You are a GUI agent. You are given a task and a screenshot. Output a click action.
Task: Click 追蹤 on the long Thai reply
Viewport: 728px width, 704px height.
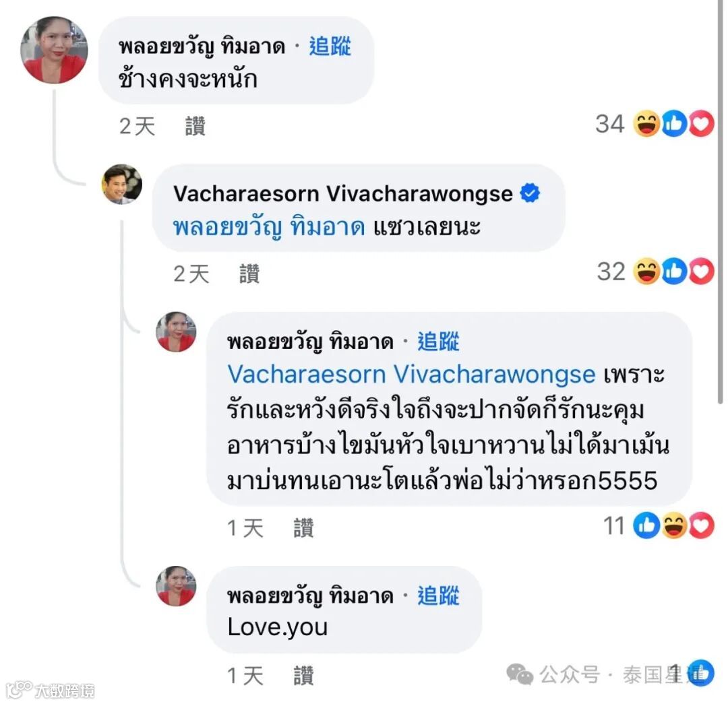[x=438, y=342]
